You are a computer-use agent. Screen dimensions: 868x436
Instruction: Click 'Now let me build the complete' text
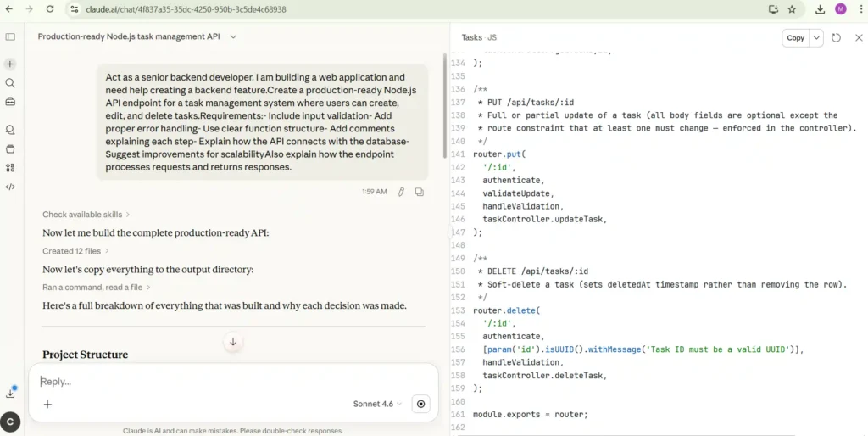[x=156, y=232]
